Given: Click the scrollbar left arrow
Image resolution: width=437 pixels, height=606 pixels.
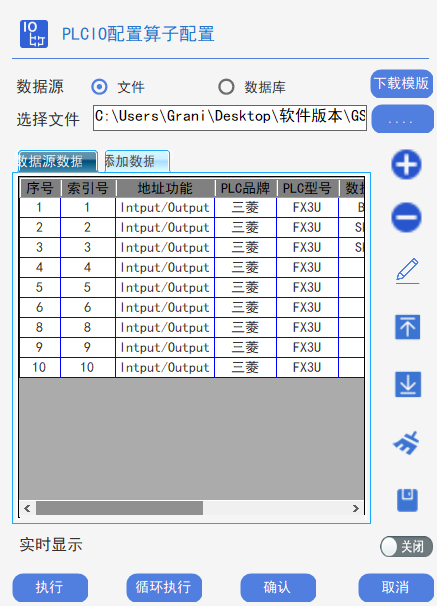Looking at the screenshot, I should click(x=27, y=508).
